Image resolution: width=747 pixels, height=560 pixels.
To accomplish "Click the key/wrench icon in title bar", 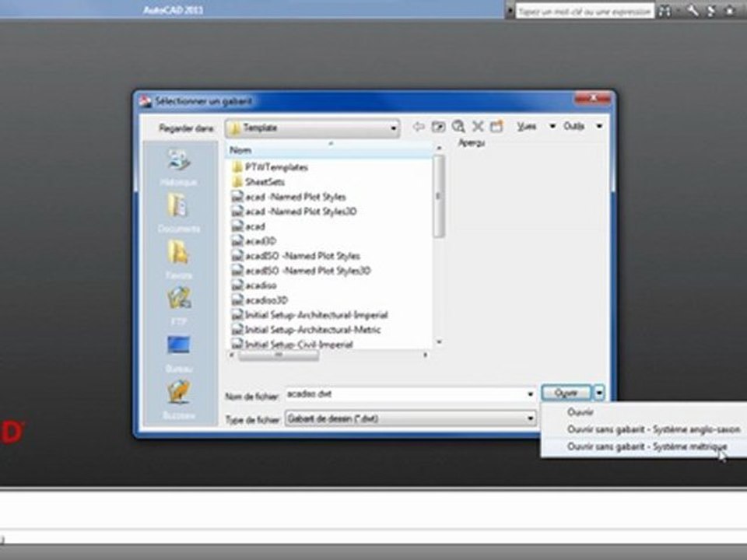I will coord(693,10).
